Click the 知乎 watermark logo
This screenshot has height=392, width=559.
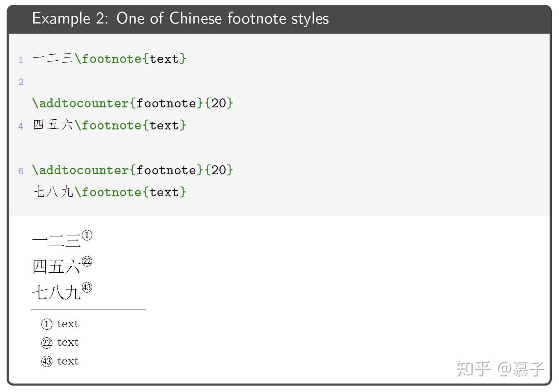473,368
